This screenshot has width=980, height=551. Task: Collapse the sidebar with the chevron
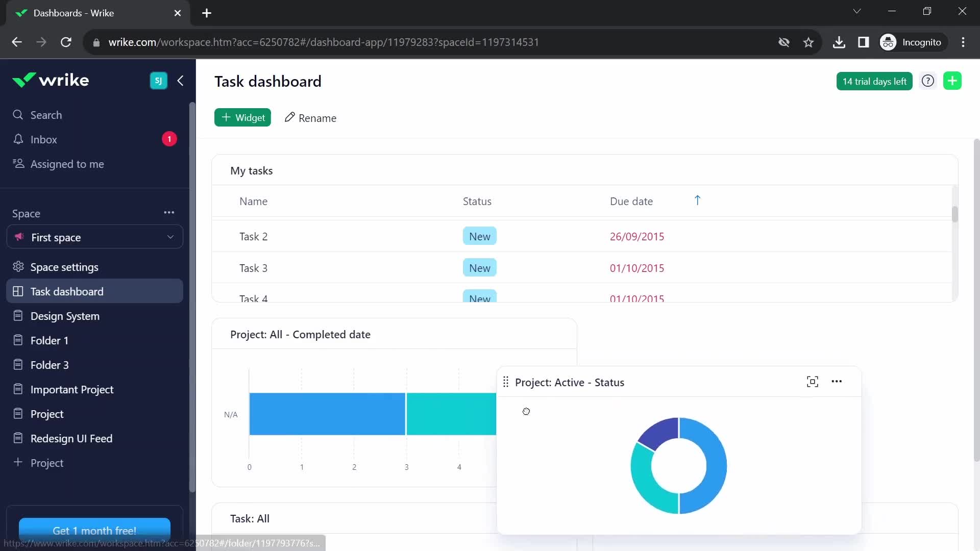(180, 81)
